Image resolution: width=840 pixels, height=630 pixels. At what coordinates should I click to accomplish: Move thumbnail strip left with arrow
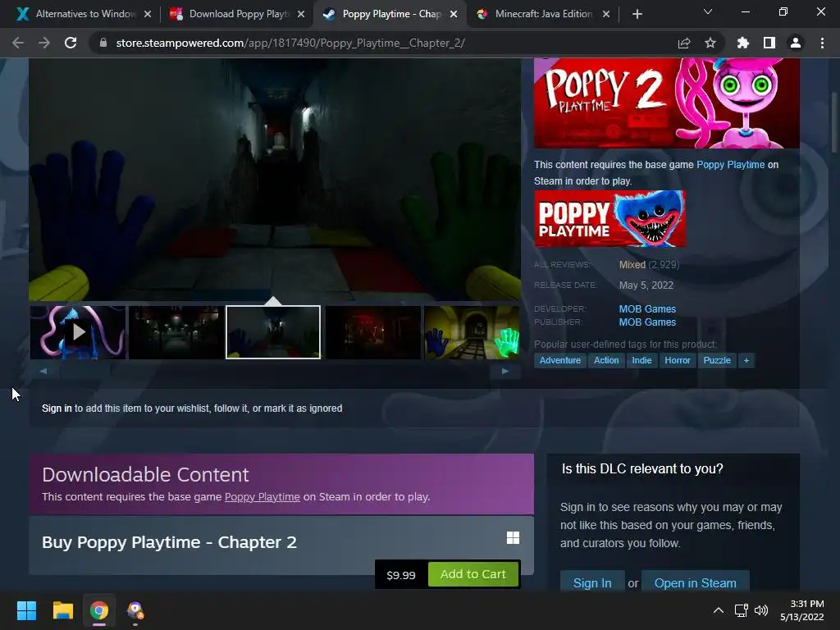pyautogui.click(x=43, y=371)
